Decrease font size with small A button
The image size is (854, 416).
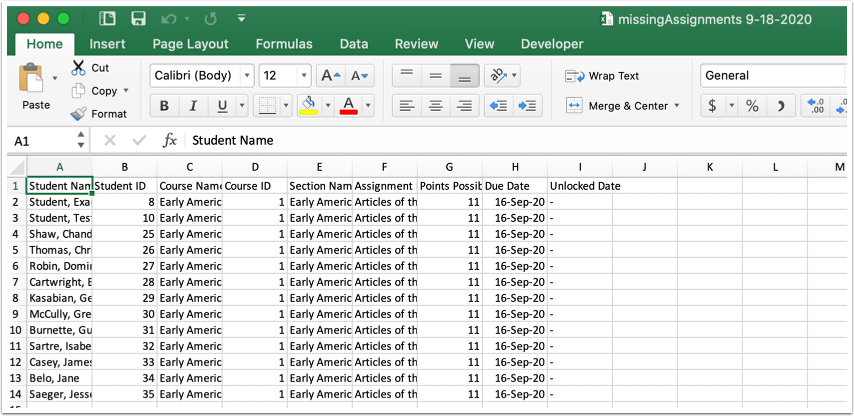[359, 76]
